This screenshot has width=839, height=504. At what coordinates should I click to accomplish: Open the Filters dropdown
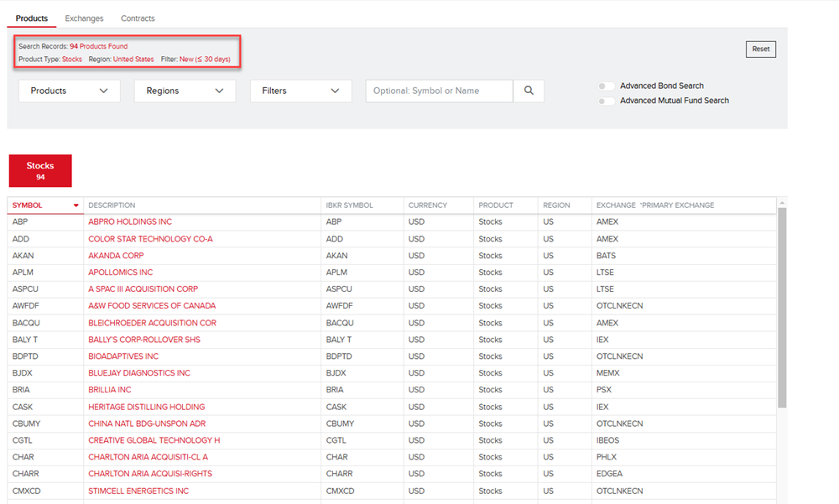(x=300, y=91)
